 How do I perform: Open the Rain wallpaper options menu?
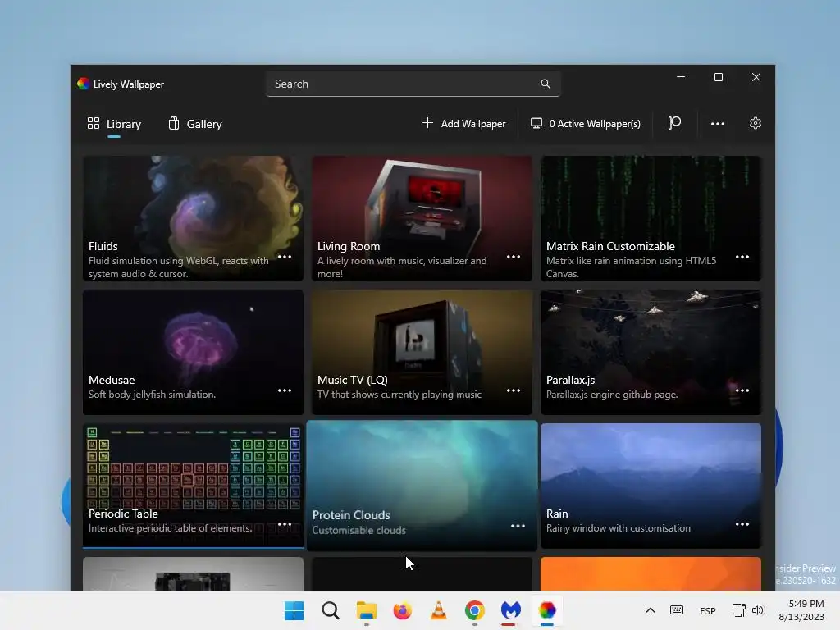[742, 524]
